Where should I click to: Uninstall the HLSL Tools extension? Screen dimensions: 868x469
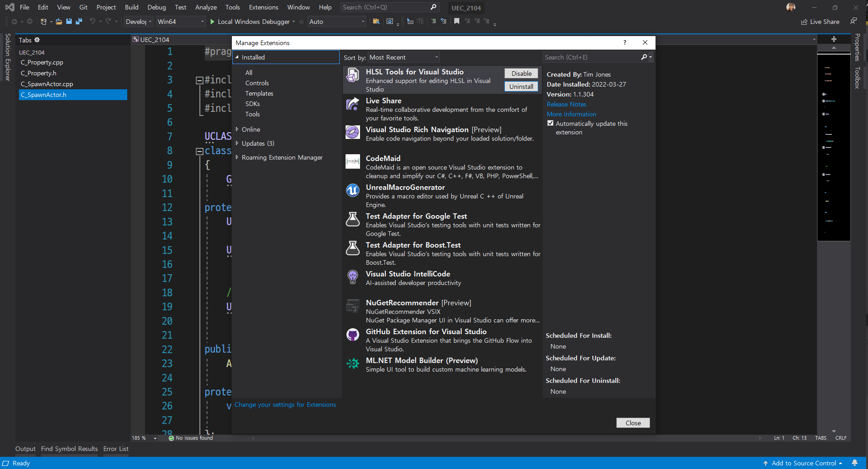coord(522,87)
